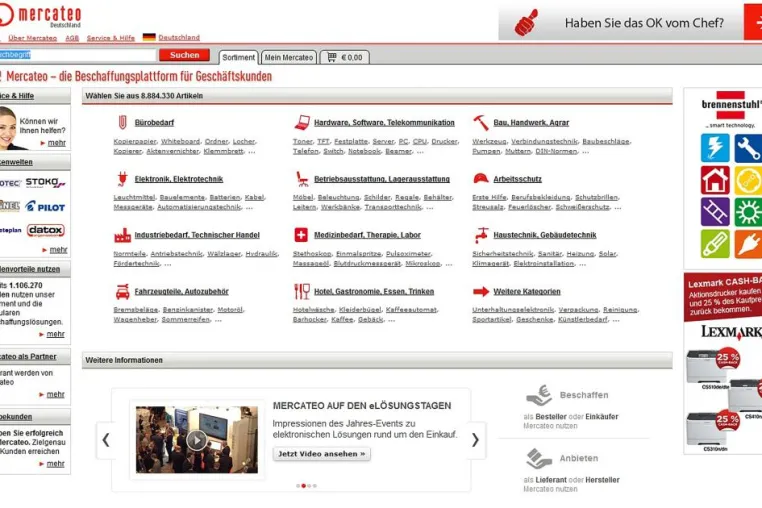Open the Werkzeug link

coord(489,141)
